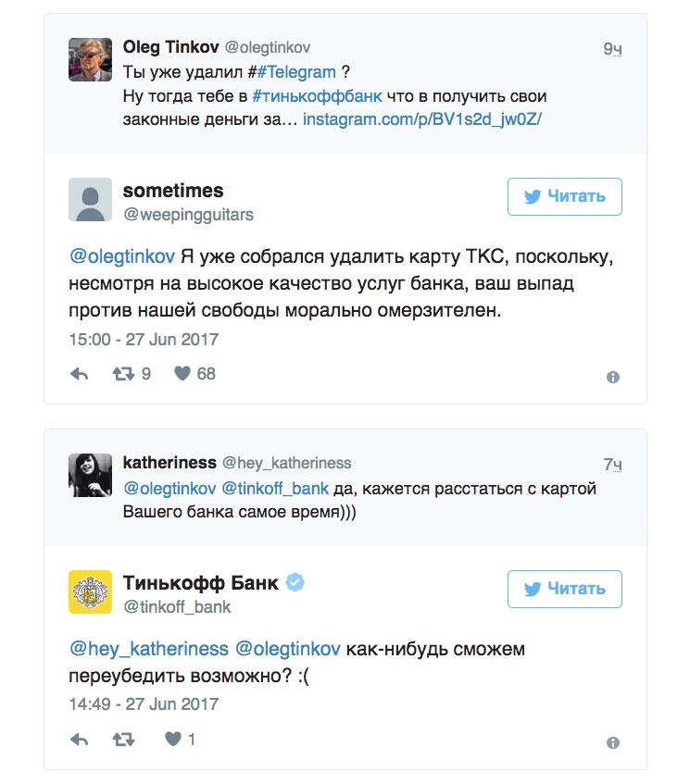
Task: Click Oleg Tinkov's profile avatar
Action: 91,59
